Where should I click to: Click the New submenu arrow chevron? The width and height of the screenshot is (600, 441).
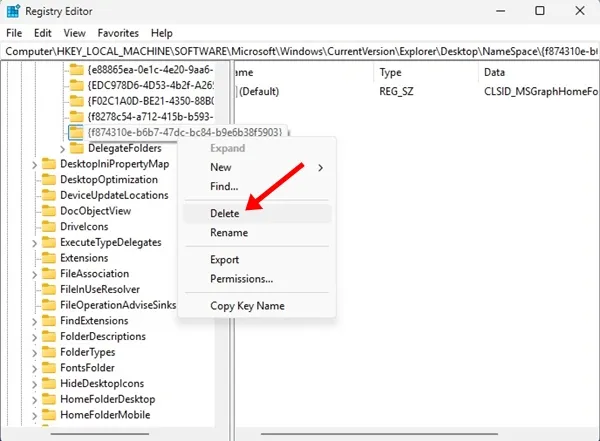click(x=321, y=168)
